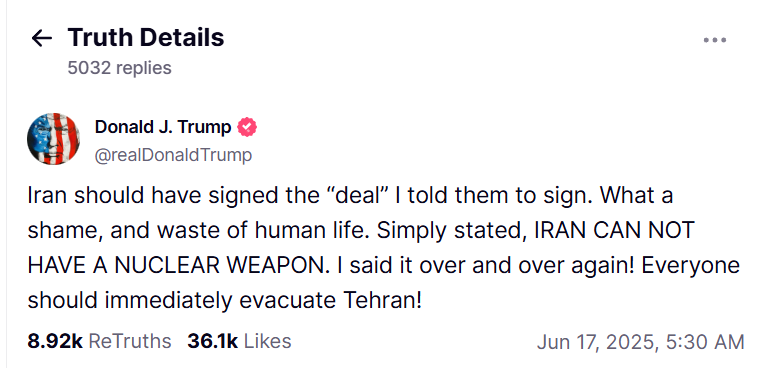Click the red verified checkmark badge
The height and width of the screenshot is (368, 759).
pyautogui.click(x=247, y=127)
